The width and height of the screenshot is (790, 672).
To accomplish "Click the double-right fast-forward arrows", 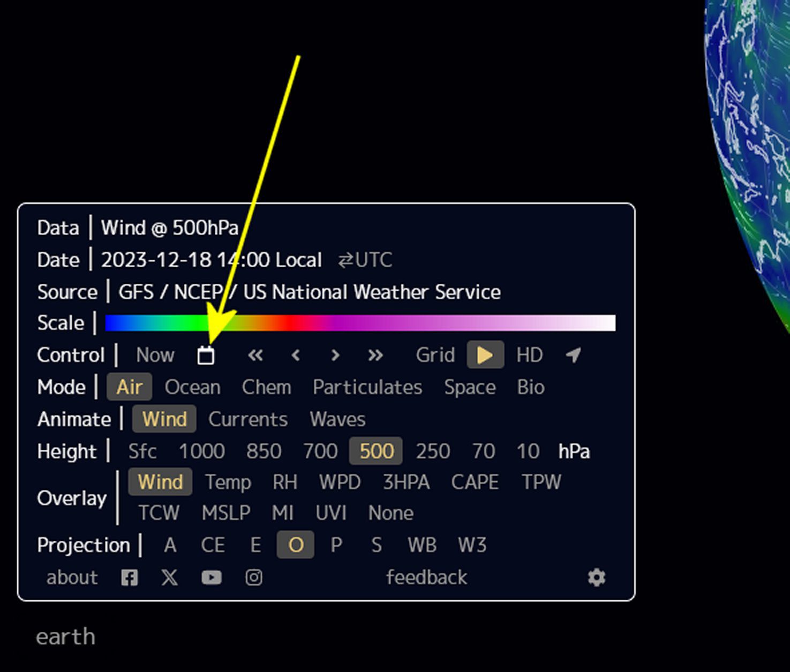I will tap(375, 355).
